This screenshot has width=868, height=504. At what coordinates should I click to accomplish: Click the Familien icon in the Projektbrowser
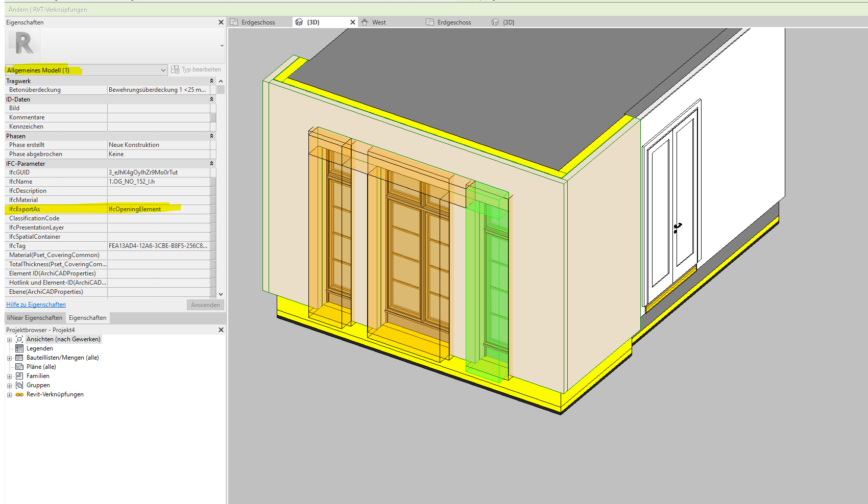(x=19, y=376)
